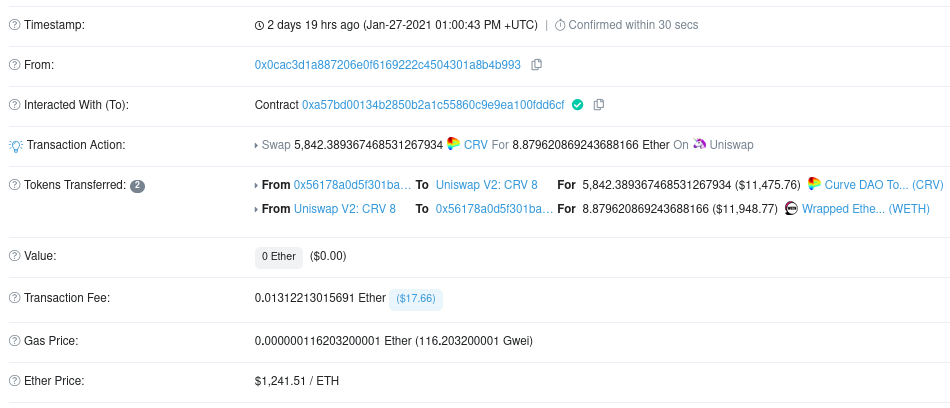Click the 0 Ether value badge
This screenshot has height=408, width=950.
[279, 256]
